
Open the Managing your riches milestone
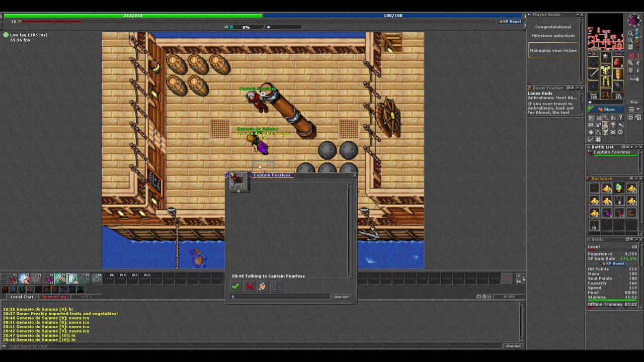click(x=553, y=50)
